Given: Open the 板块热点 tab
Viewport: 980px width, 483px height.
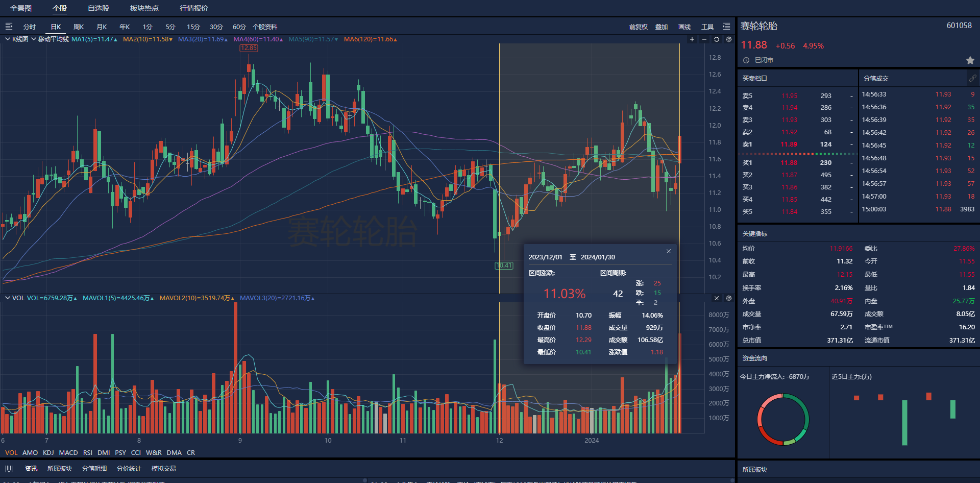Looking at the screenshot, I should coord(144,8).
